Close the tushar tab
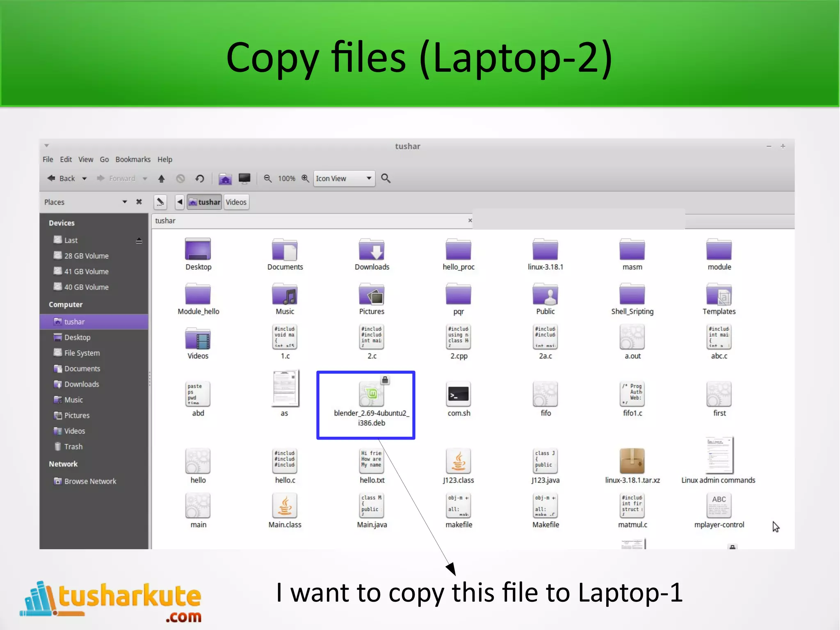This screenshot has height=630, width=840. point(470,220)
